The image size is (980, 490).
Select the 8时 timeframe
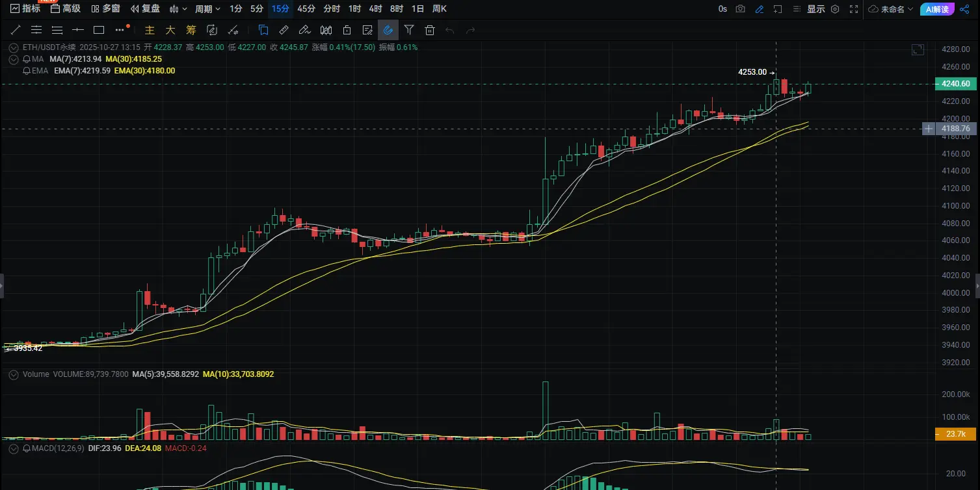tap(397, 9)
